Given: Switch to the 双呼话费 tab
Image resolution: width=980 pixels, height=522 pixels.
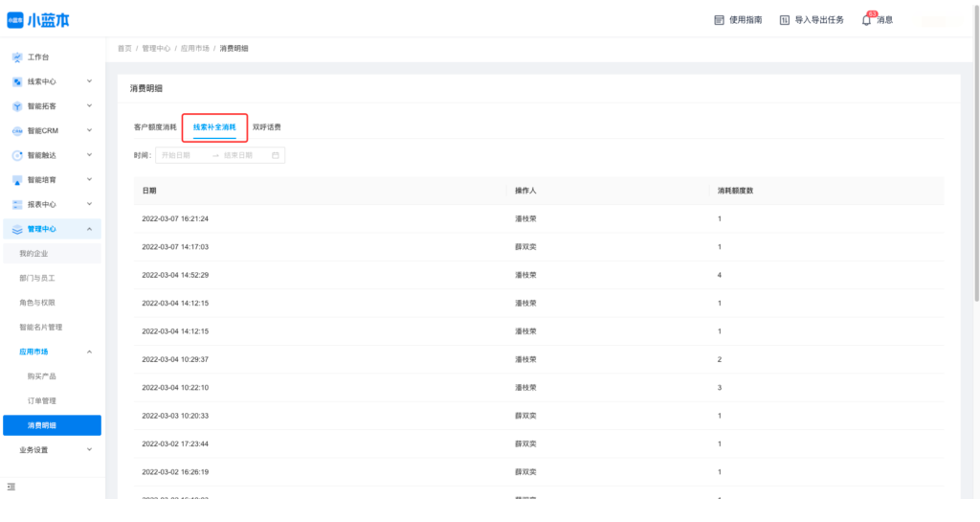Looking at the screenshot, I should [x=267, y=126].
